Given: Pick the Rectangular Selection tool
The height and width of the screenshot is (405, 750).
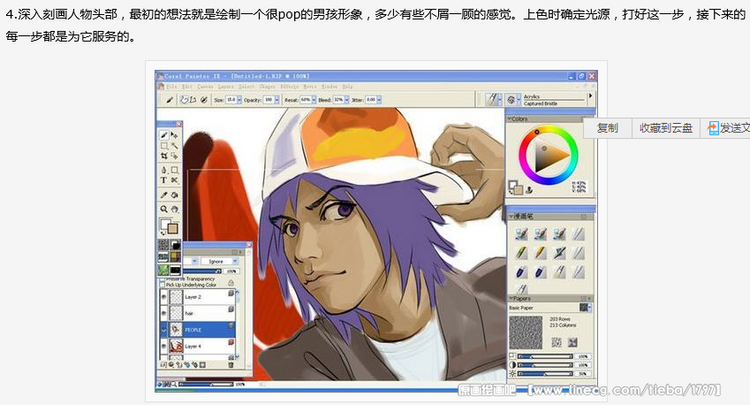Looking at the screenshot, I should 164,145.
